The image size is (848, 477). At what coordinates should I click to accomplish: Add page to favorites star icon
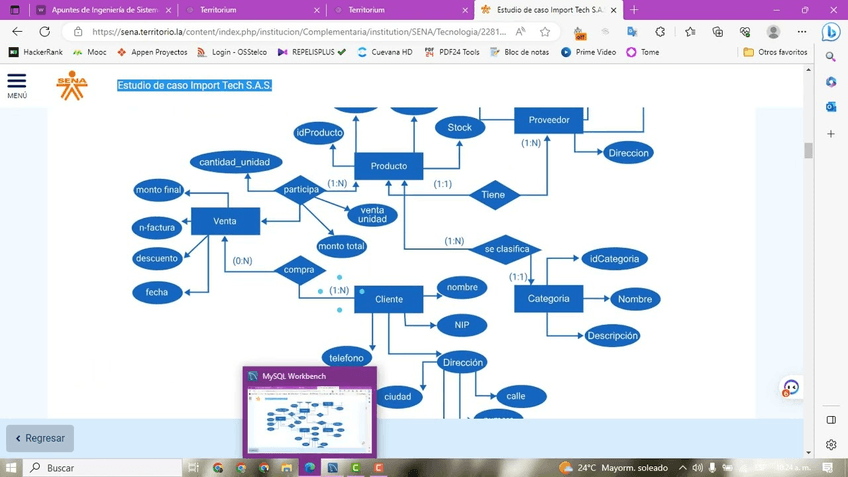pos(545,32)
